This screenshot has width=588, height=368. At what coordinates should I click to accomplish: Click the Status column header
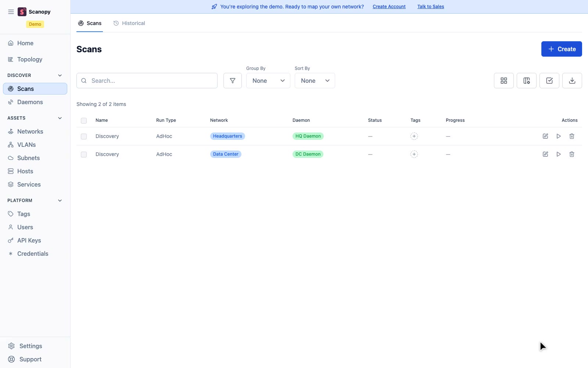(x=375, y=120)
